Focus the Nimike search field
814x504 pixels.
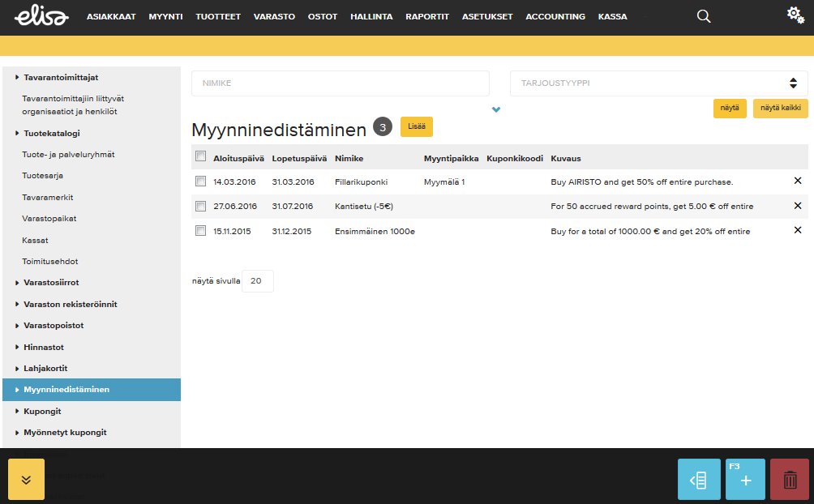point(340,83)
